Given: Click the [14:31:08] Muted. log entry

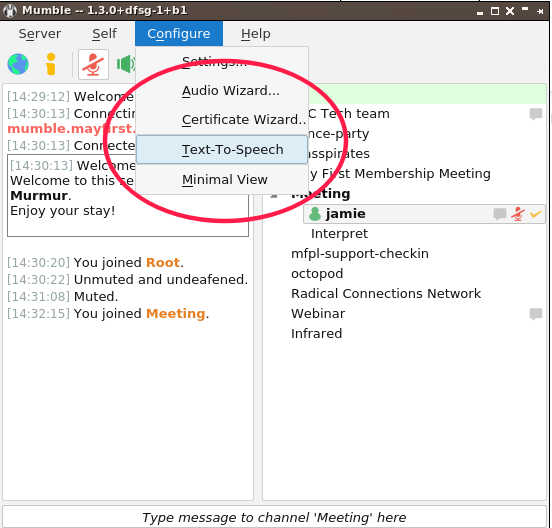Looking at the screenshot, I should (x=62, y=297).
